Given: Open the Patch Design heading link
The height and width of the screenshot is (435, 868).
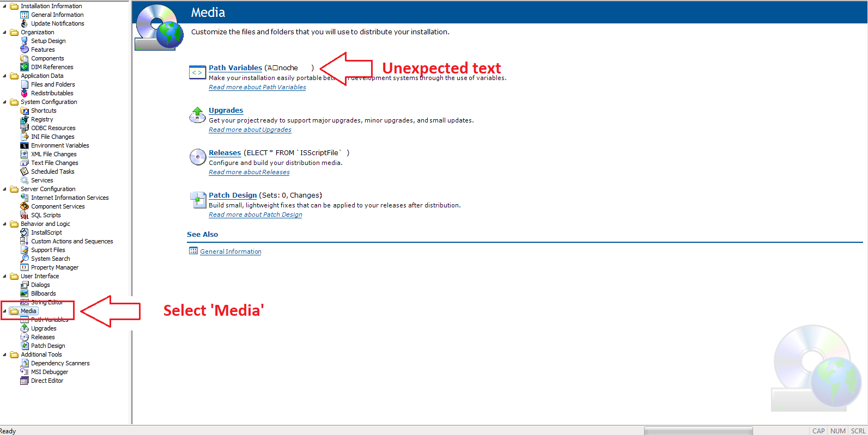Looking at the screenshot, I should click(233, 195).
